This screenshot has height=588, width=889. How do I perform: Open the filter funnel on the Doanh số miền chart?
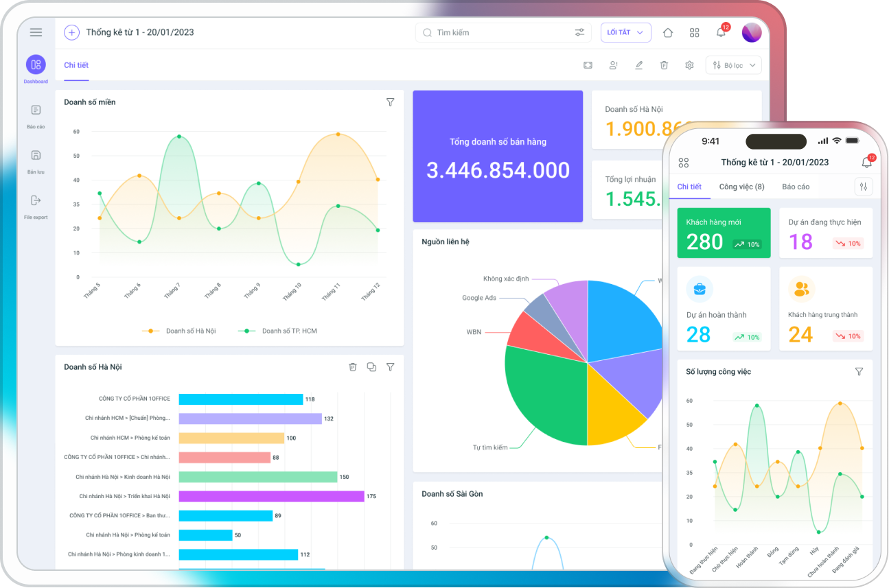coord(390,102)
